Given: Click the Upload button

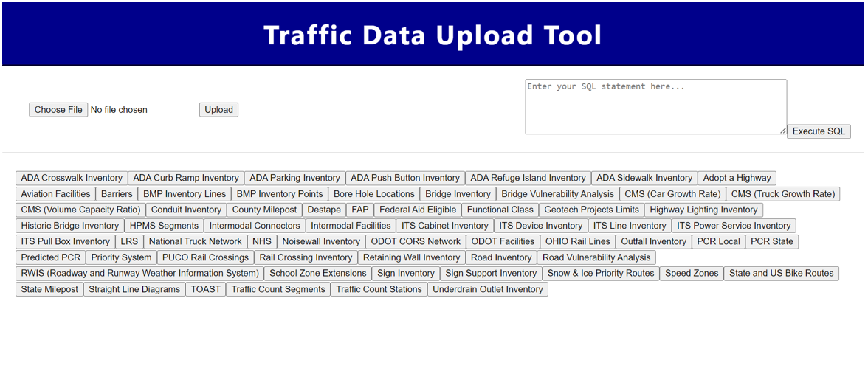Looking at the screenshot, I should (x=218, y=110).
